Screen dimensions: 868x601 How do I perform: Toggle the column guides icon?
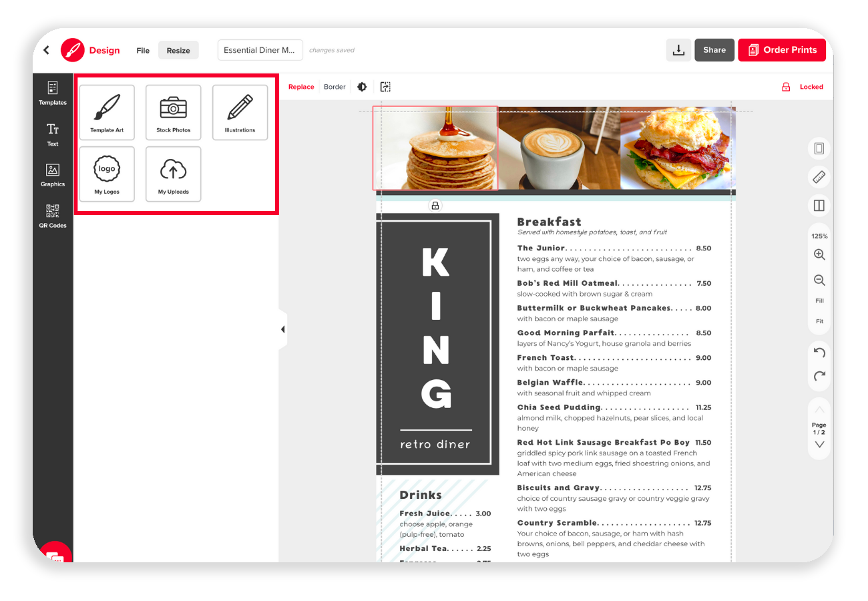pyautogui.click(x=819, y=206)
